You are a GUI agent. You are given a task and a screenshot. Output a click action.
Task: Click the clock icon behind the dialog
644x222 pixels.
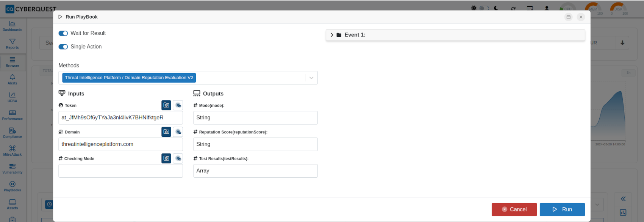pos(49,205)
